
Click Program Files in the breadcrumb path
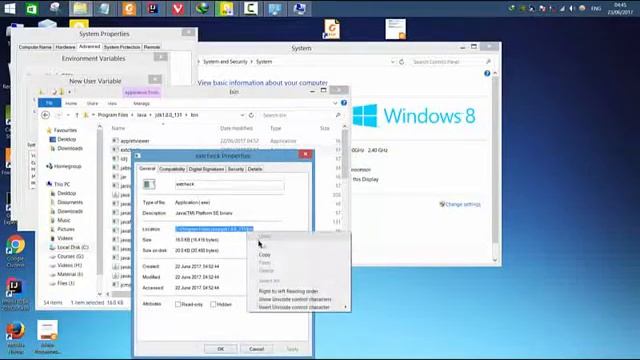pos(113,115)
